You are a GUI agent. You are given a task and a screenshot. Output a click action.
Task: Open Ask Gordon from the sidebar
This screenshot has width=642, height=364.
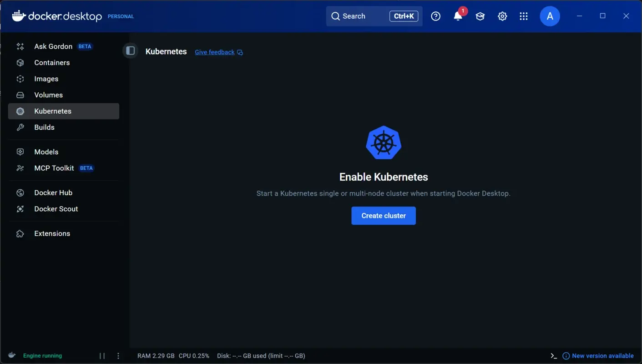(53, 46)
